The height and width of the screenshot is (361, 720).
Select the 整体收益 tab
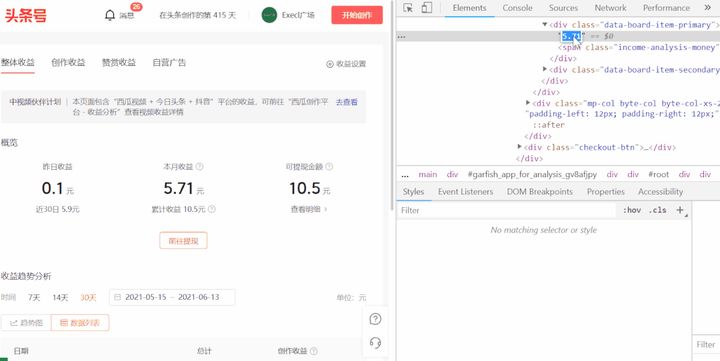pyautogui.click(x=17, y=62)
